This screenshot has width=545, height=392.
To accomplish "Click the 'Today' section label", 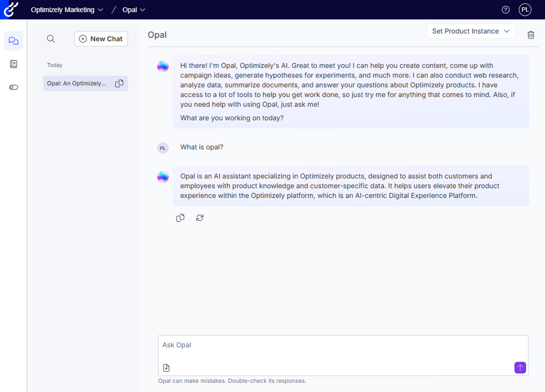I will [55, 65].
